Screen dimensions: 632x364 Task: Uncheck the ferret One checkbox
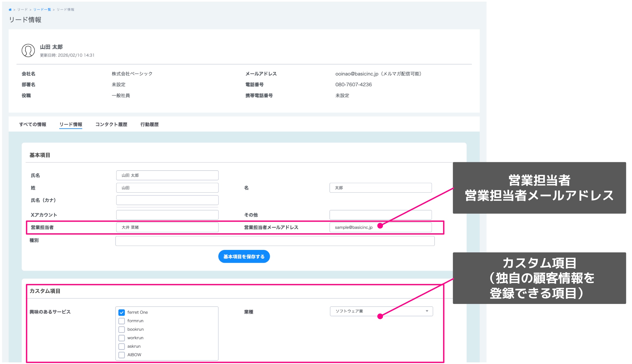122,312
